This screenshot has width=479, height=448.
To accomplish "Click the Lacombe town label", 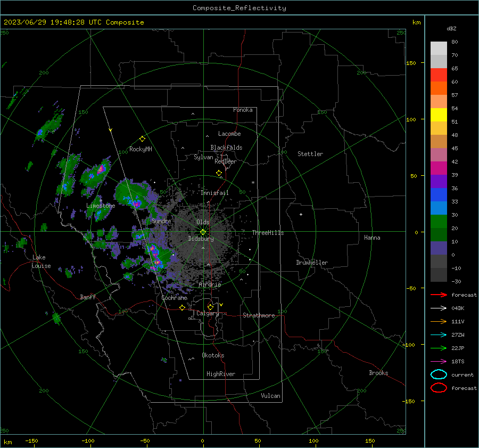I will (x=229, y=134).
